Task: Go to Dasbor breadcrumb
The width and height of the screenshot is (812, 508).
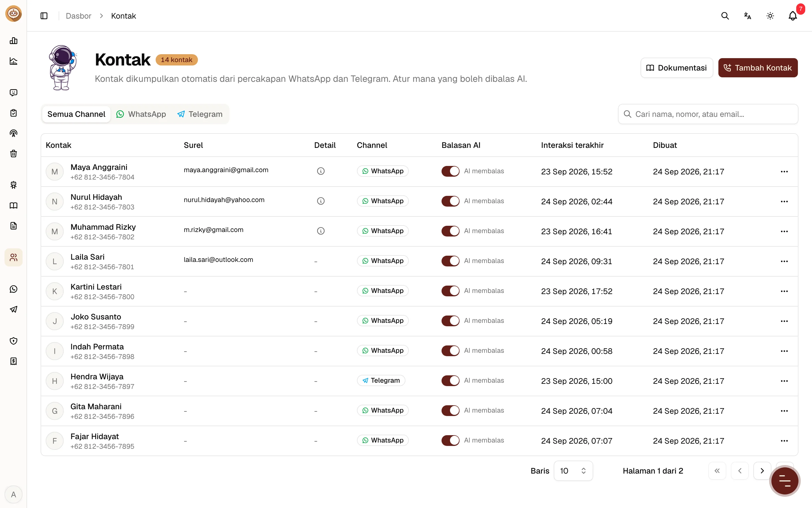Action: [x=78, y=16]
